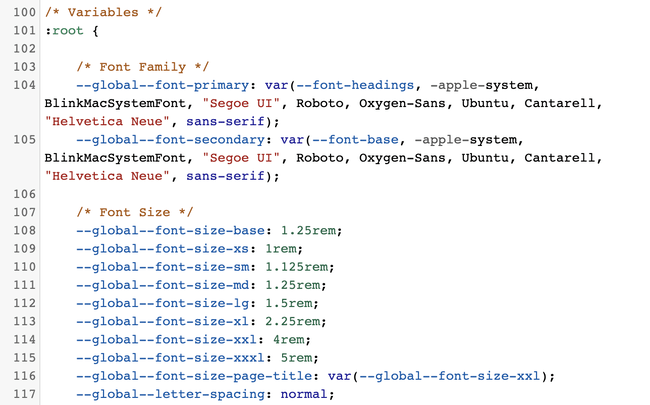Image resolution: width=650 pixels, height=405 pixels.
Task: Click the '1.25rem' value on line 108
Action: pyautogui.click(x=308, y=230)
